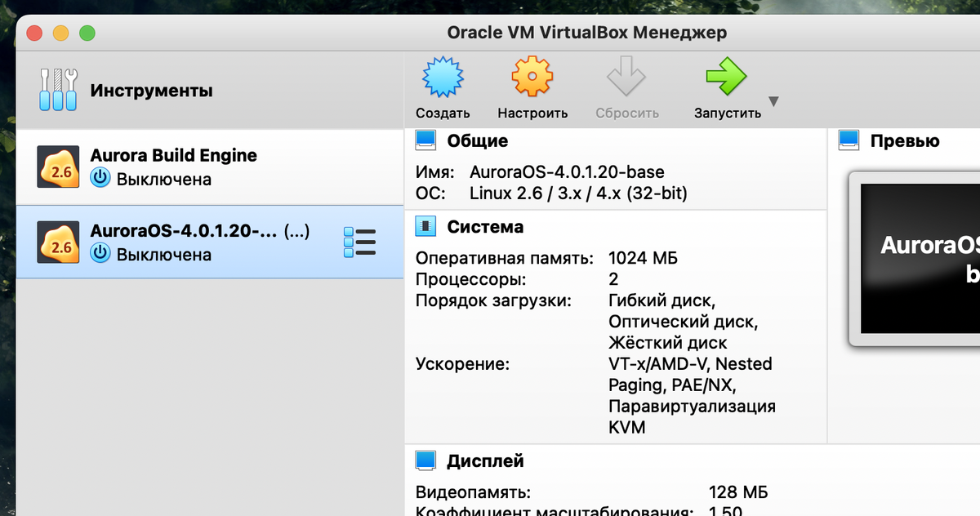This screenshot has width=980, height=516.
Task: Click the AuroraOS 2.6 OS icon
Action: 59,242
